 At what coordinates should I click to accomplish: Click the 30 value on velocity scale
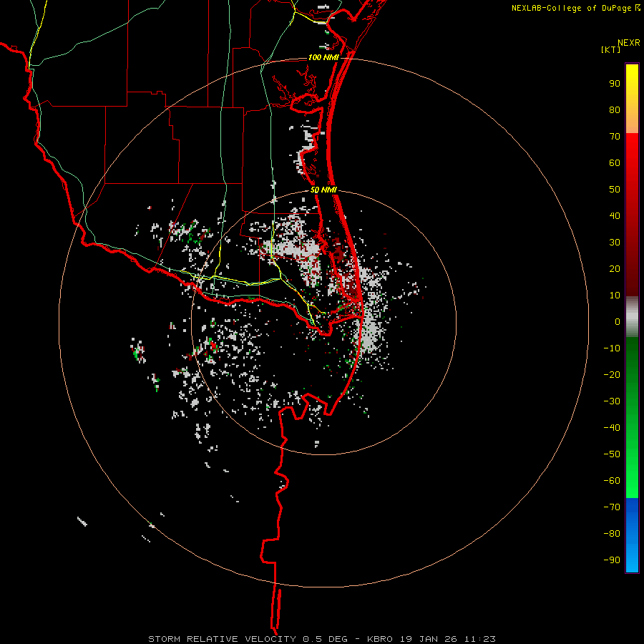pyautogui.click(x=615, y=243)
